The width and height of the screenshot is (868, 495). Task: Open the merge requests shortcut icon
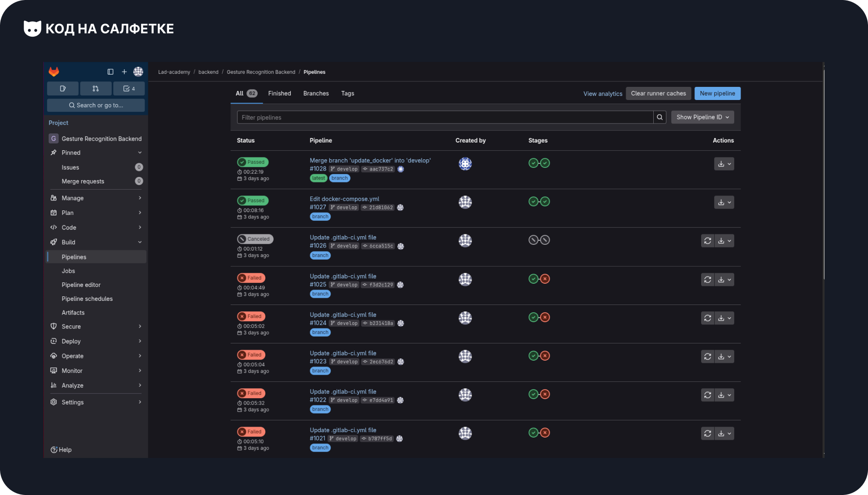click(95, 89)
